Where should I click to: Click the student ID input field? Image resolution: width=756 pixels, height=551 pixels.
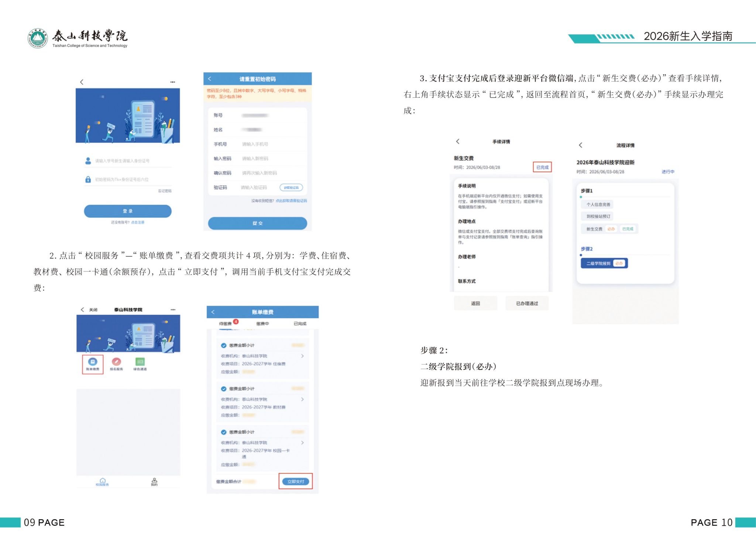point(128,161)
